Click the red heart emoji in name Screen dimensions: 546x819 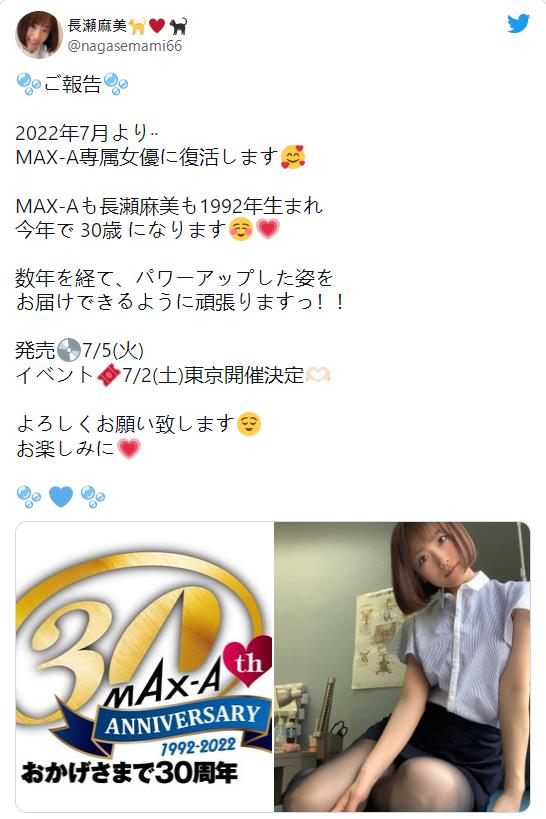pyautogui.click(x=157, y=26)
